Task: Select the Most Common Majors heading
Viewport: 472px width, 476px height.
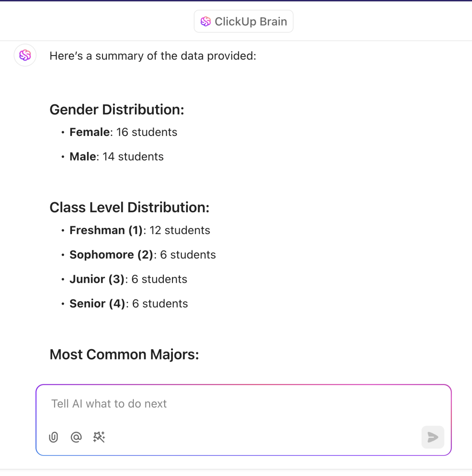Action: click(124, 355)
